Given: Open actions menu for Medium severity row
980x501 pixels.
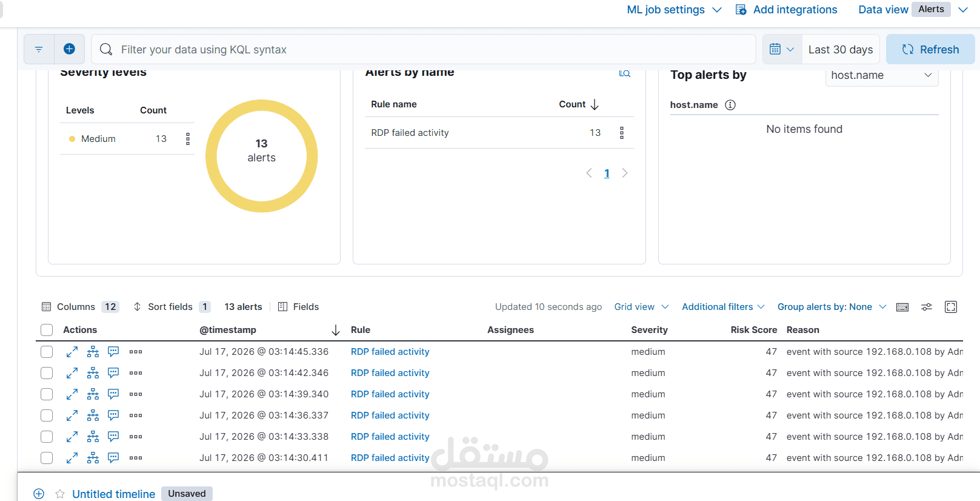Looking at the screenshot, I should (188, 139).
